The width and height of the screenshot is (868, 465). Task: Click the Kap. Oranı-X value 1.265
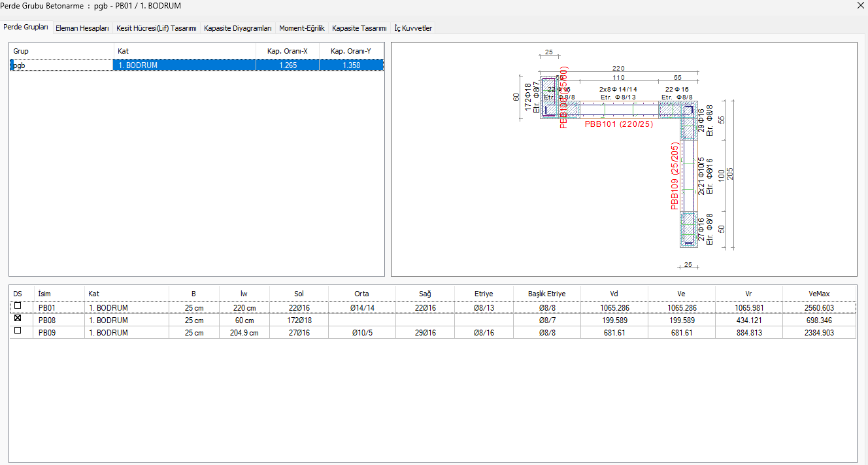click(x=288, y=65)
